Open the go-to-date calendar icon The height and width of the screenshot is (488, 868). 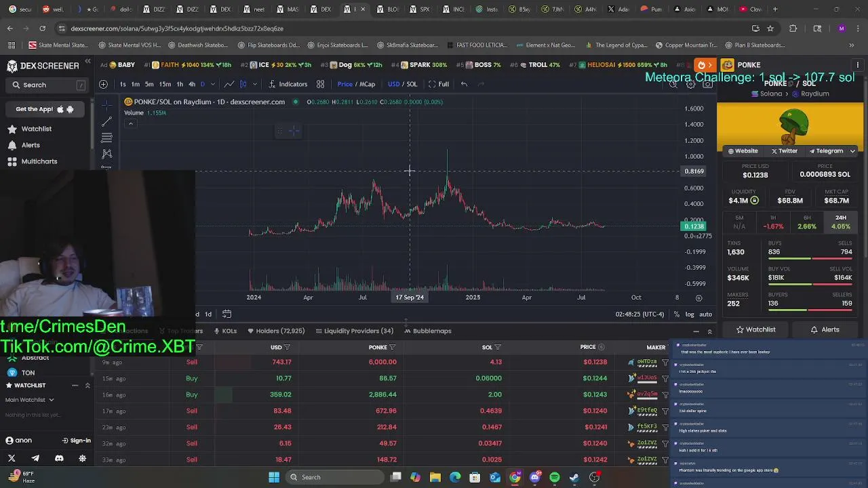[x=226, y=314]
